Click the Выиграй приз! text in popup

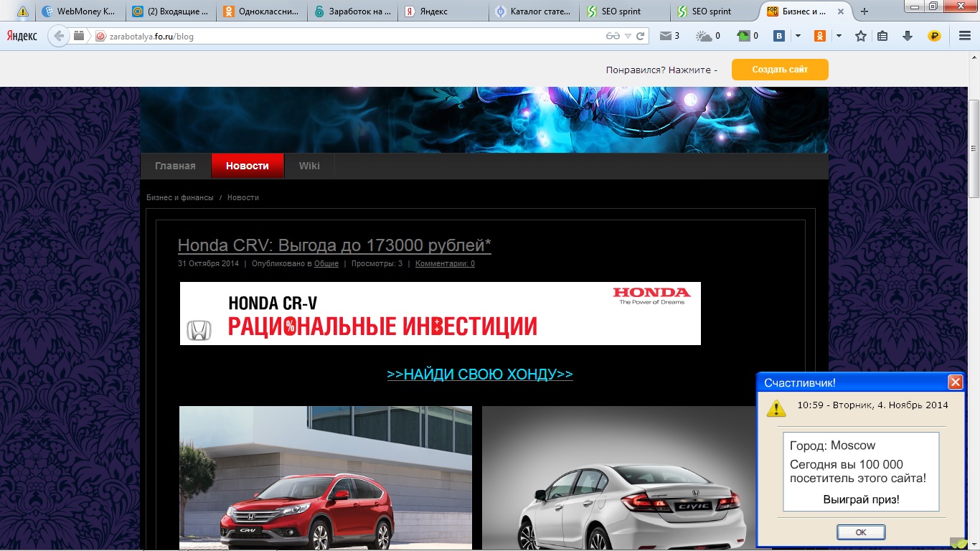861,499
